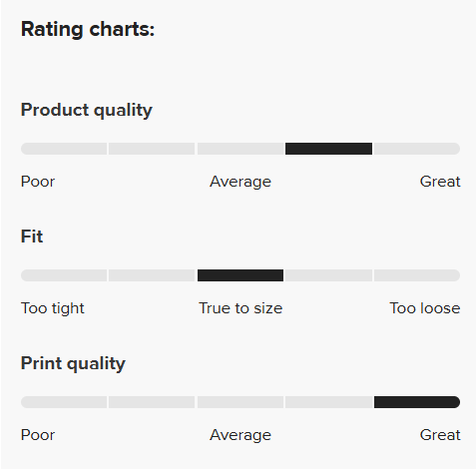Click the middle Print quality segment above Average

coord(240,402)
